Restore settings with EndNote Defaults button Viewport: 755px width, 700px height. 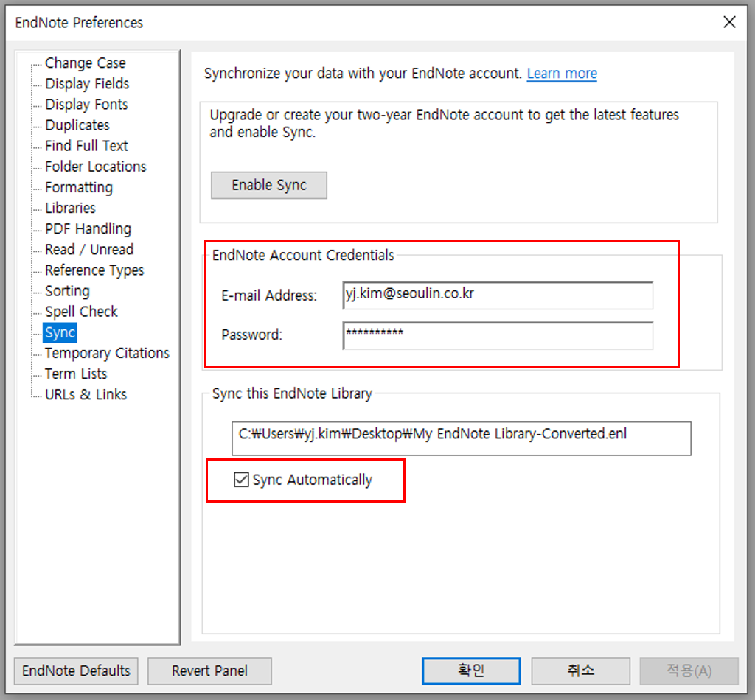coord(76,671)
